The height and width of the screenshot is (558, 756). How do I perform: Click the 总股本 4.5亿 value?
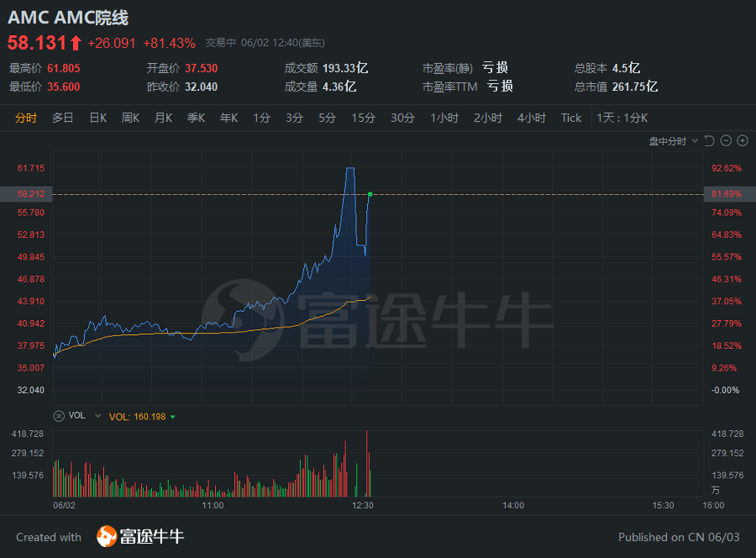[x=627, y=68]
